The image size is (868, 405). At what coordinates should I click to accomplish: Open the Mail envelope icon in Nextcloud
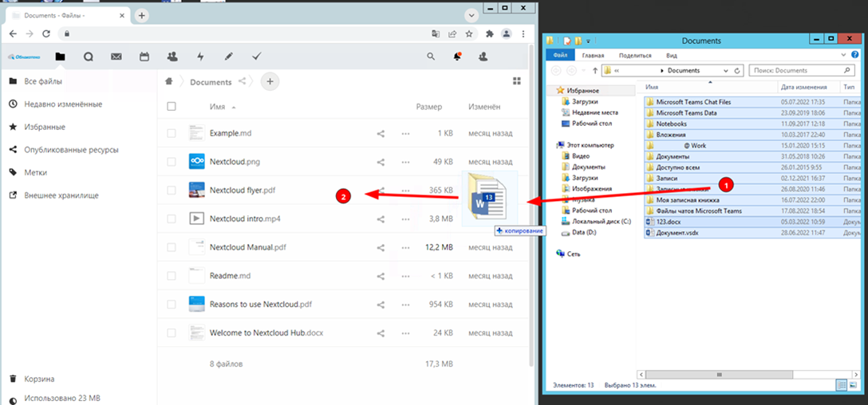pos(116,57)
